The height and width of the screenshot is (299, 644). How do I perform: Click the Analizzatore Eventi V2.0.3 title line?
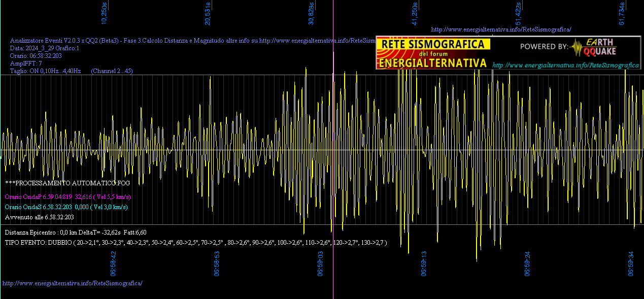pos(193,41)
